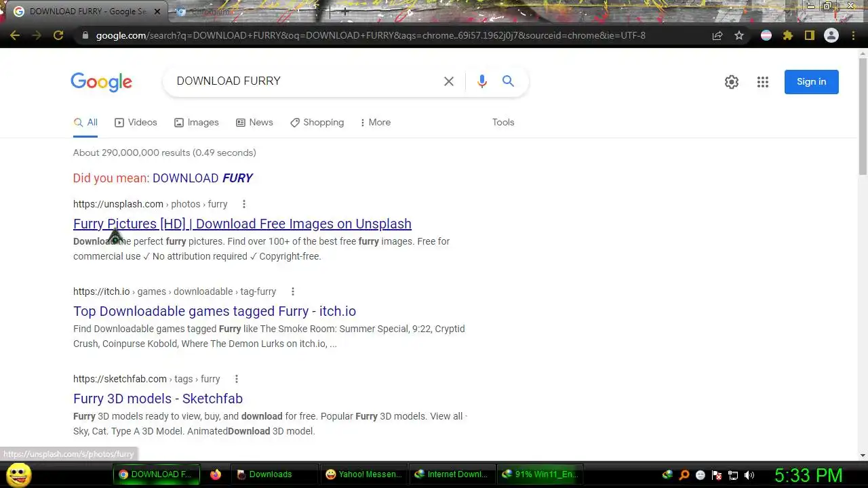Open the Furry Pictures Unsplash result
Screen dimensions: 868x488
pyautogui.click(x=242, y=224)
